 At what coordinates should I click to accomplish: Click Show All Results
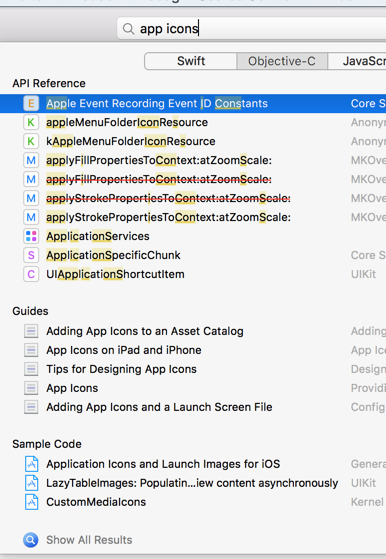89,540
